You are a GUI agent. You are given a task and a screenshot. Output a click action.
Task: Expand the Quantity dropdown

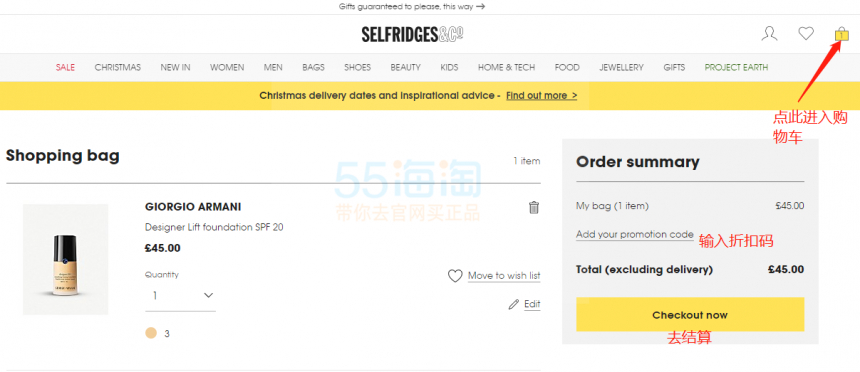180,296
